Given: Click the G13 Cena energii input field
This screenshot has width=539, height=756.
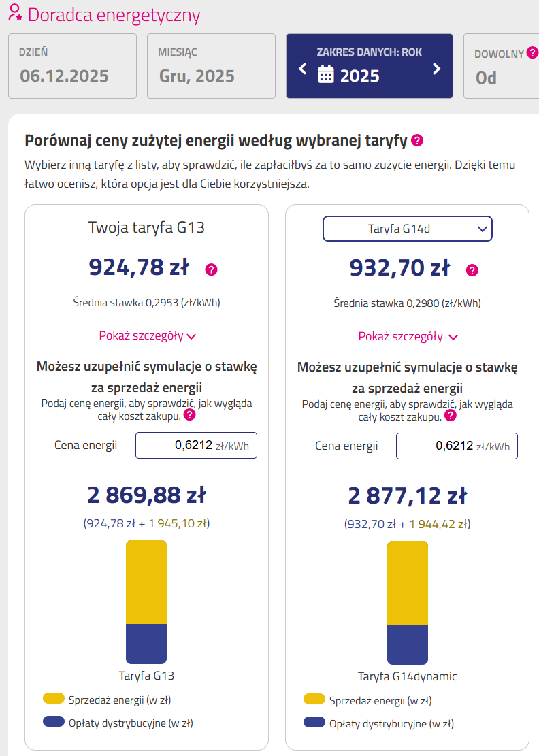Looking at the screenshot, I should tap(196, 446).
